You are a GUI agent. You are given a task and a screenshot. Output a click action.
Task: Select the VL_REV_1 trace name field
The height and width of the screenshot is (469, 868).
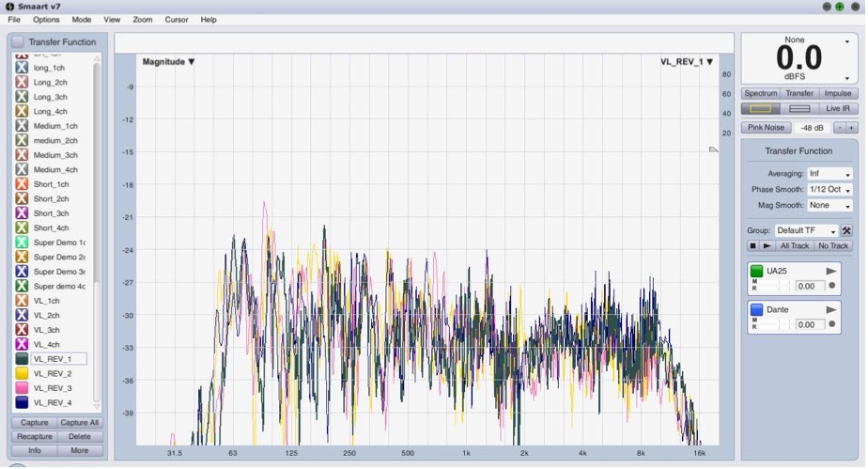pos(58,359)
